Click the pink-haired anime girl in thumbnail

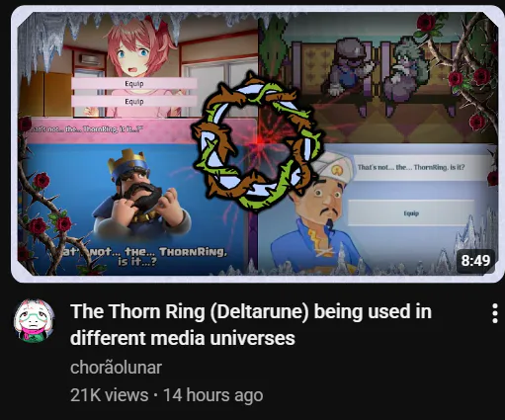[140, 66]
